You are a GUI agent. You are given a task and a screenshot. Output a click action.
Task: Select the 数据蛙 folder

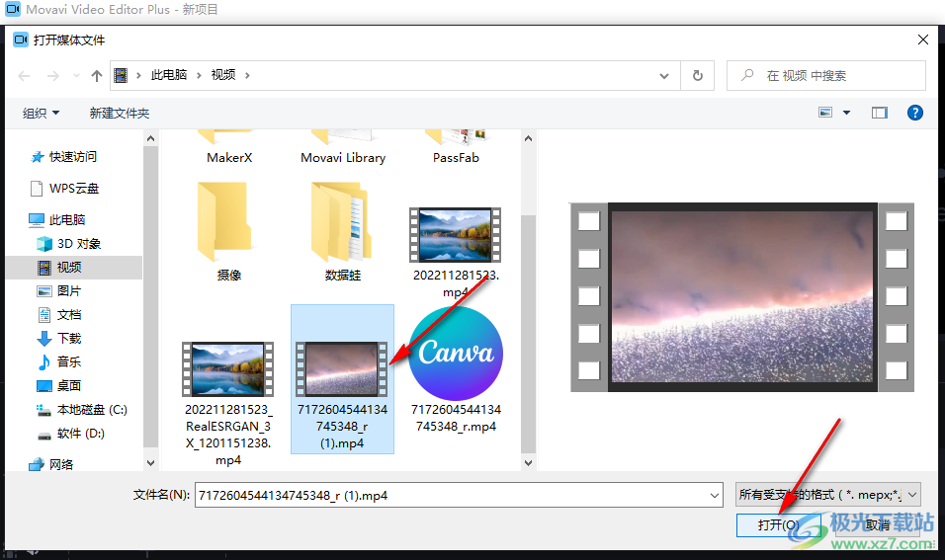343,232
